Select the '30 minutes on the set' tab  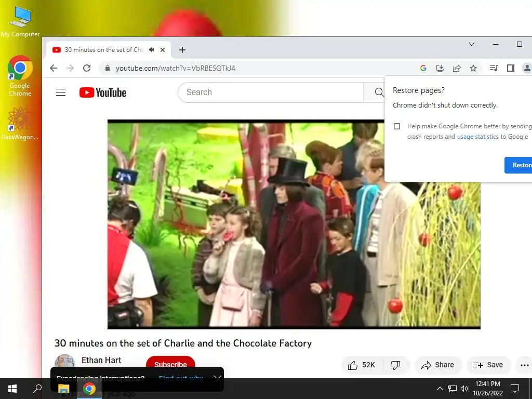[104, 50]
